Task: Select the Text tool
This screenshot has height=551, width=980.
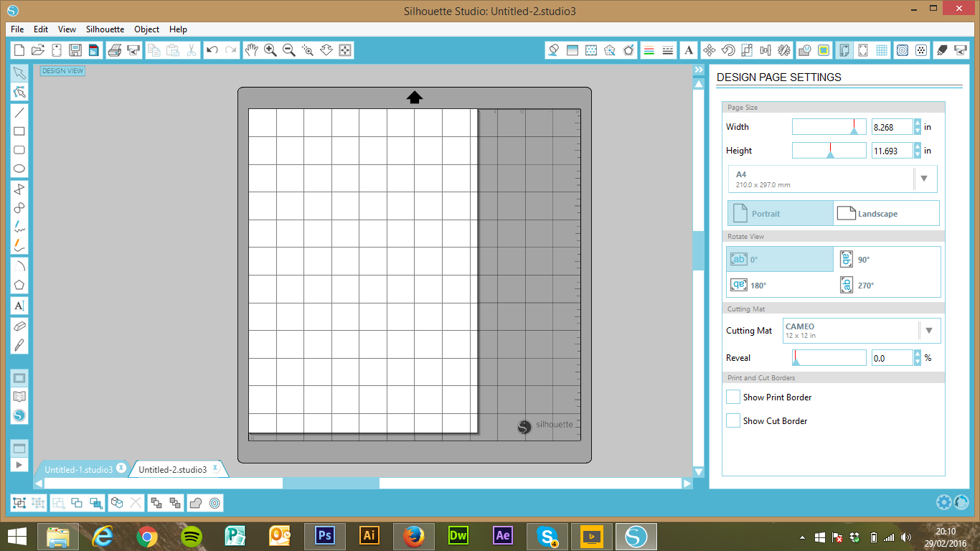Action: pyautogui.click(x=19, y=306)
